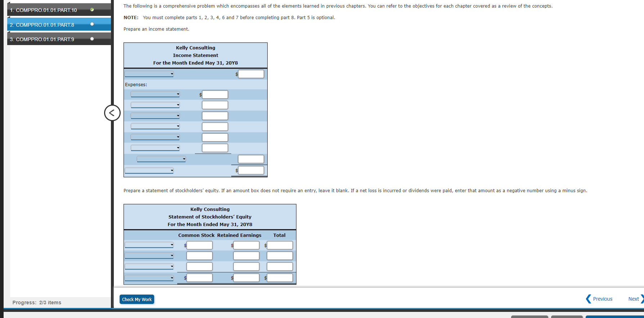Viewport: 644px width, 318px height.
Task: Open item 3 COMPPRO.01.01.PART.9
Action: point(59,39)
